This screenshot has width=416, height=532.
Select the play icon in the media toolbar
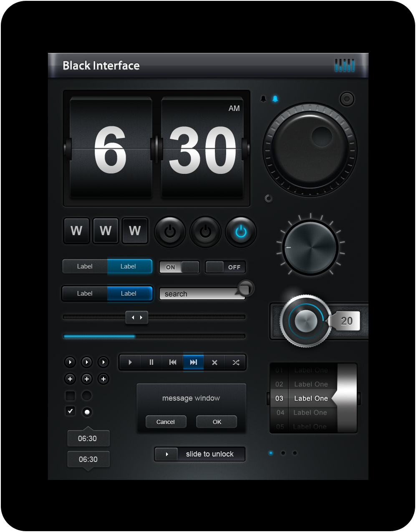pyautogui.click(x=130, y=362)
